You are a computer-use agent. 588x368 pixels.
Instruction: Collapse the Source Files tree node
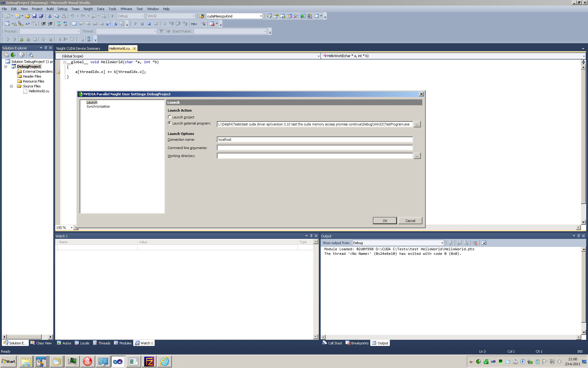[x=12, y=86]
